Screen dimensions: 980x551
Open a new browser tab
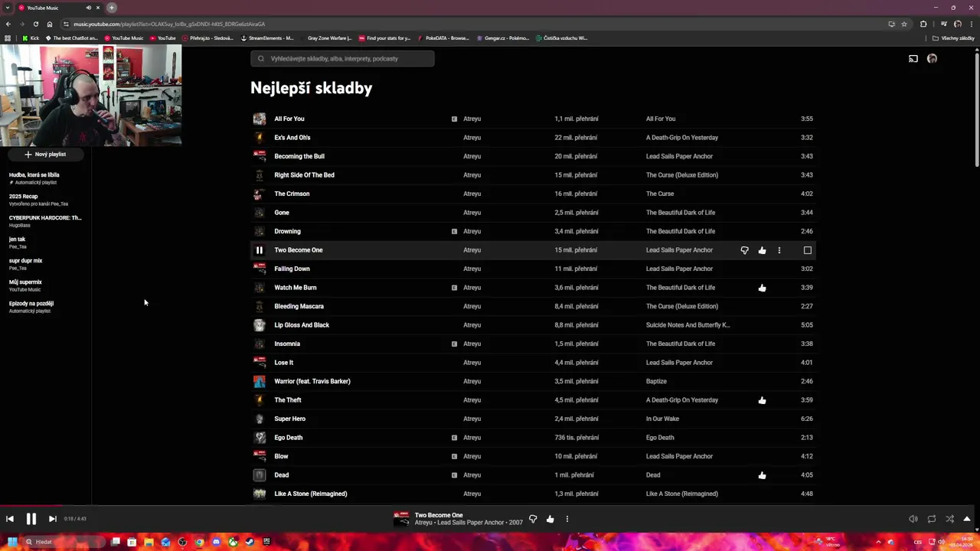point(112,8)
